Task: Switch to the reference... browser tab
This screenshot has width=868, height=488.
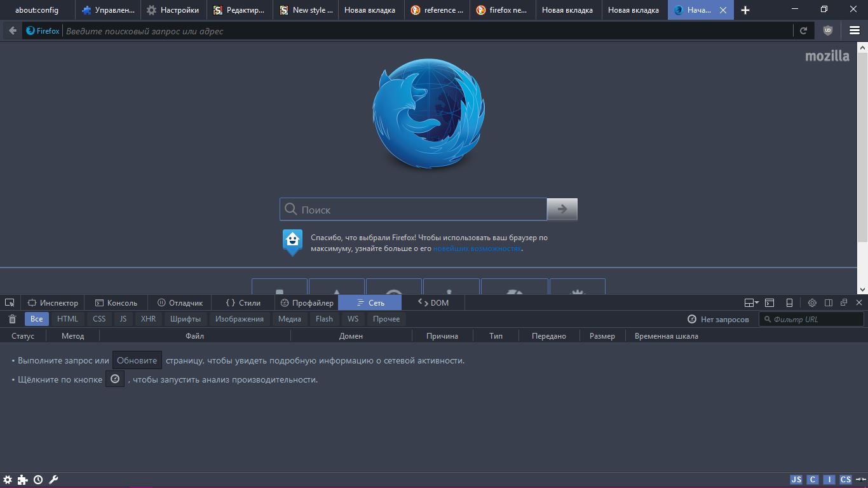Action: click(x=437, y=10)
